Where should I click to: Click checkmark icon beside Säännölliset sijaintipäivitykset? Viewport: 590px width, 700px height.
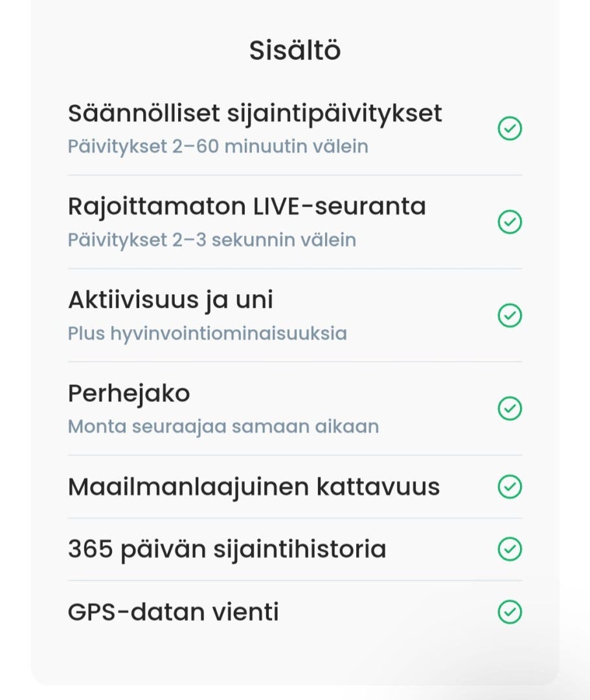(510, 129)
